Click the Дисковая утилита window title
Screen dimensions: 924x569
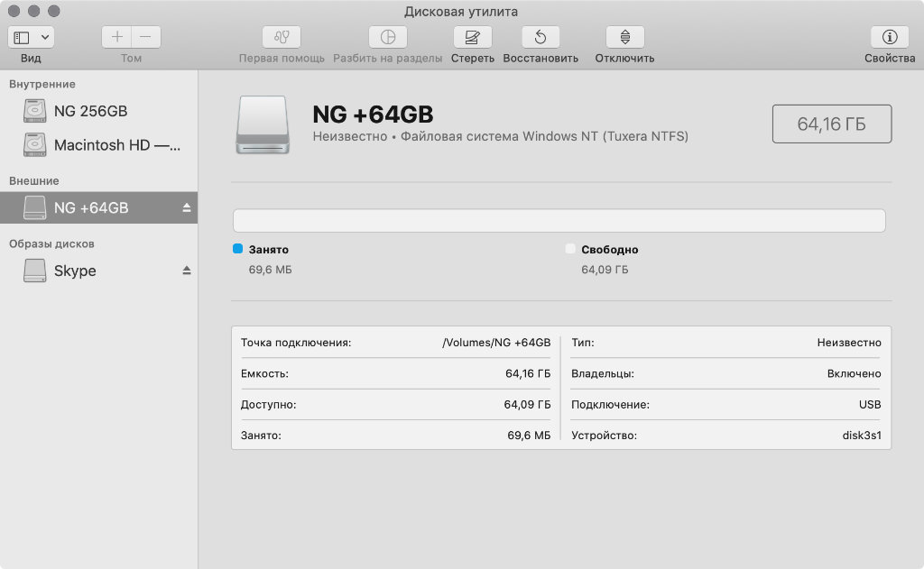(x=461, y=11)
